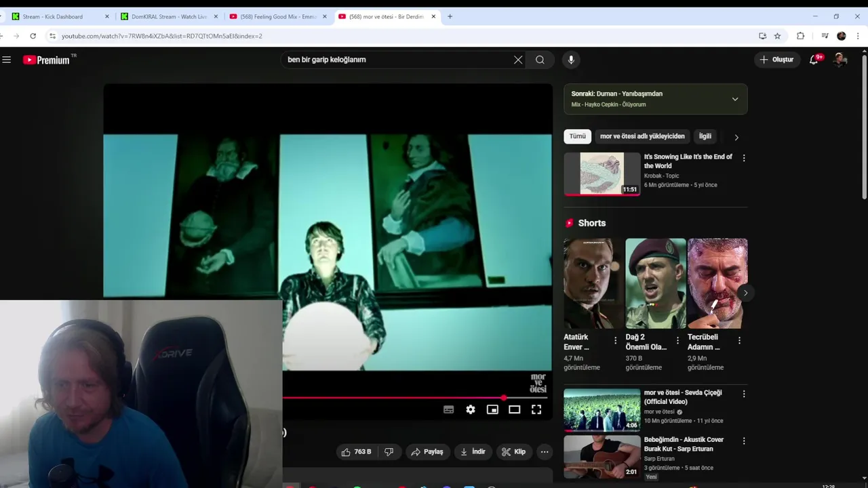This screenshot has width=868, height=488.
Task: Select the Tümü filter chip
Action: pos(578,136)
